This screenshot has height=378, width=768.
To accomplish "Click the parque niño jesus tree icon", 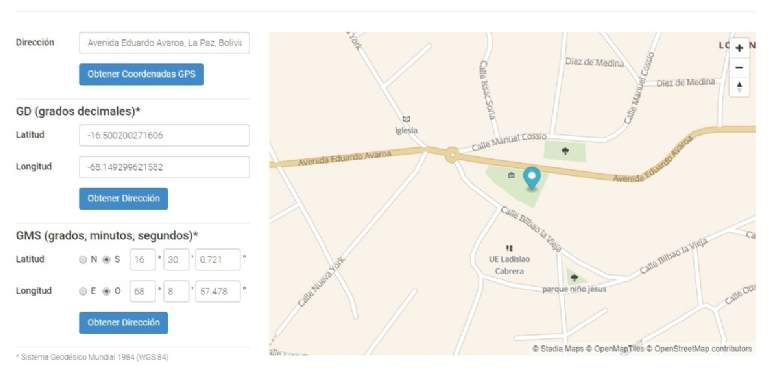I will pos(574,278).
